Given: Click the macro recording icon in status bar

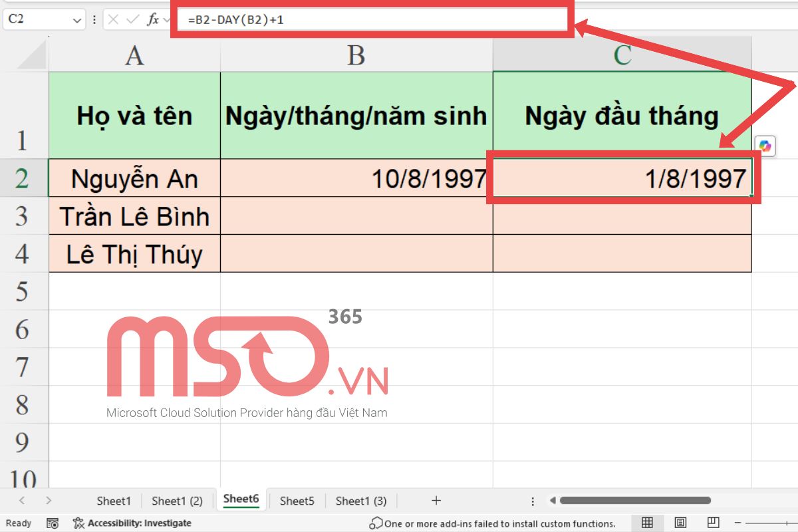Looking at the screenshot, I should coord(53,523).
